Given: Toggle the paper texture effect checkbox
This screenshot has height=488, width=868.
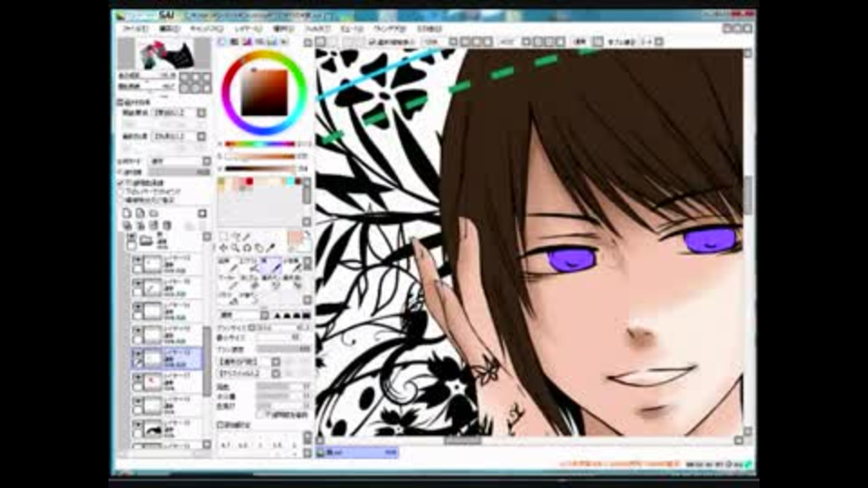Looking at the screenshot, I should tap(120, 103).
